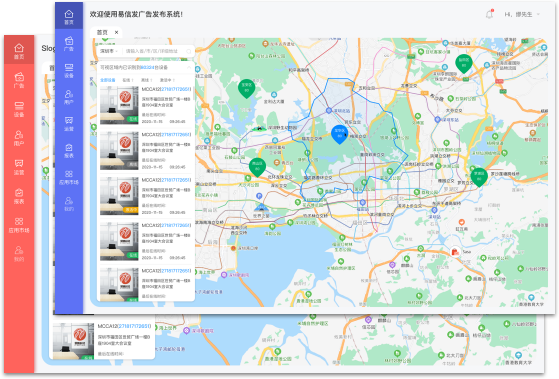Open 运营 in the blue sidebar
559x379 pixels.
(x=69, y=124)
